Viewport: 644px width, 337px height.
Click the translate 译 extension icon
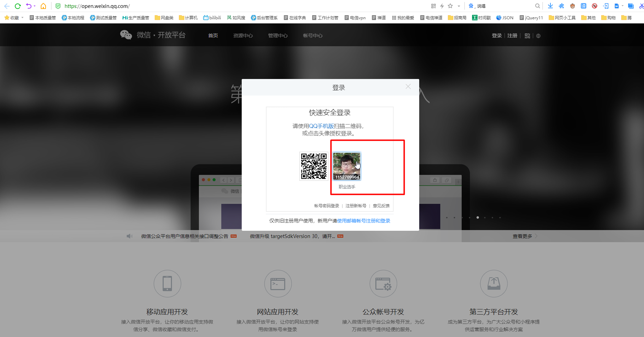tap(584, 6)
